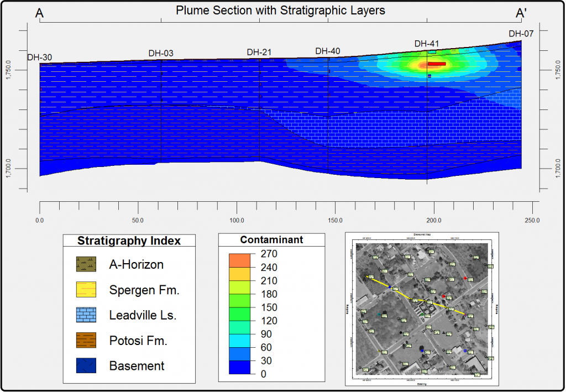Select the "150.0" distance axis label

[336, 220]
